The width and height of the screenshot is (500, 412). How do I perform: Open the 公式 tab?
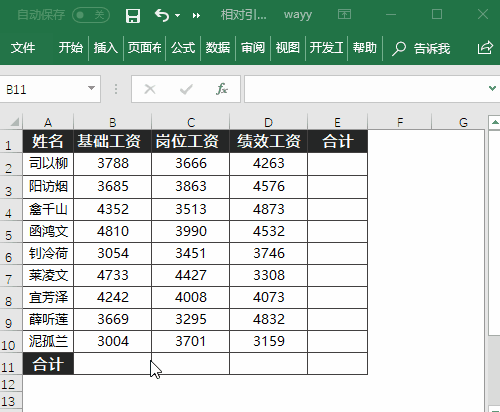click(x=183, y=48)
